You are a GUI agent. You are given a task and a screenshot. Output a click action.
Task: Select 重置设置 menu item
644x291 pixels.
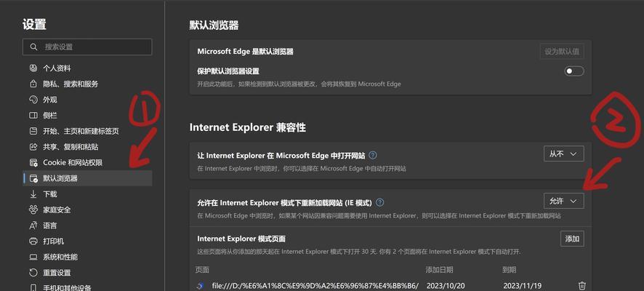(87, 273)
